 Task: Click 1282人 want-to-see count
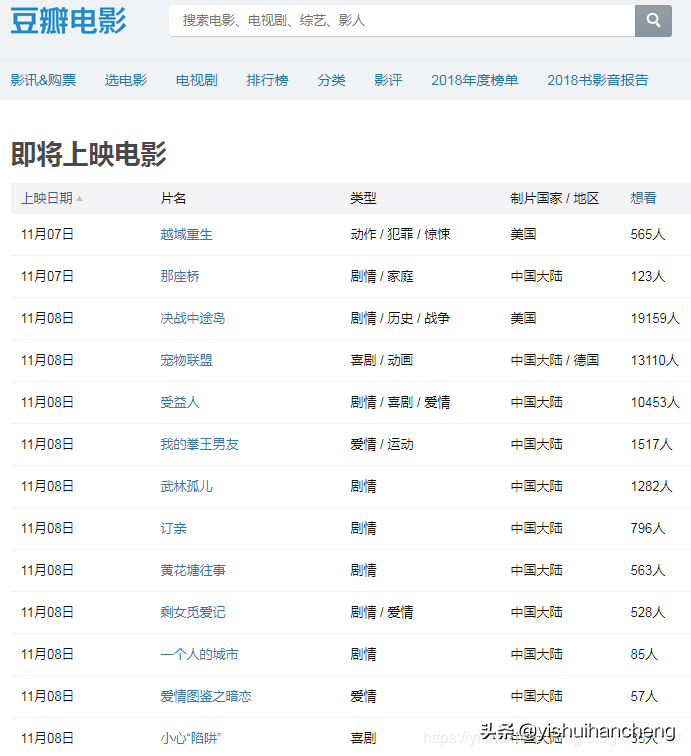(651, 486)
